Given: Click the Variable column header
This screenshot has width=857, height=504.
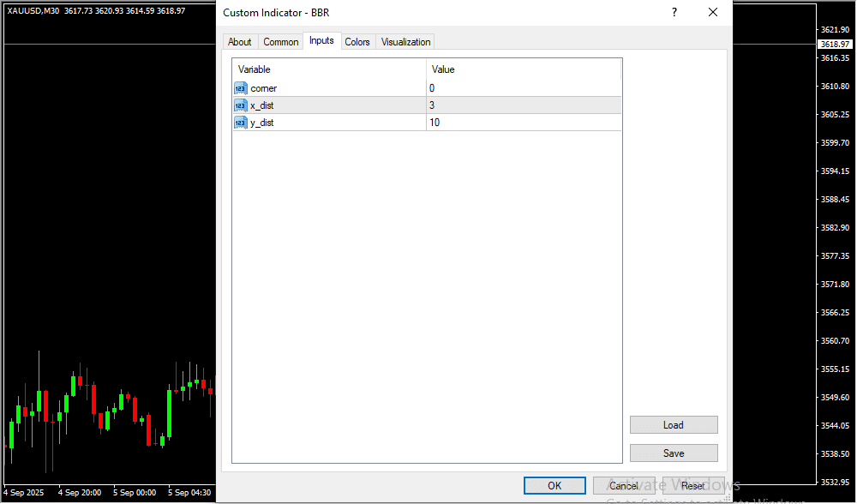Looking at the screenshot, I should [x=329, y=69].
